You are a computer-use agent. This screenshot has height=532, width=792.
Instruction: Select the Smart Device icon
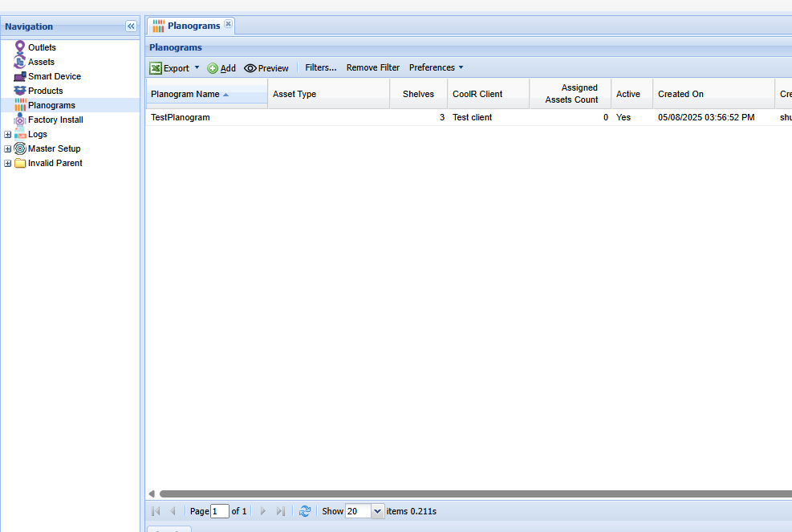pyautogui.click(x=20, y=76)
